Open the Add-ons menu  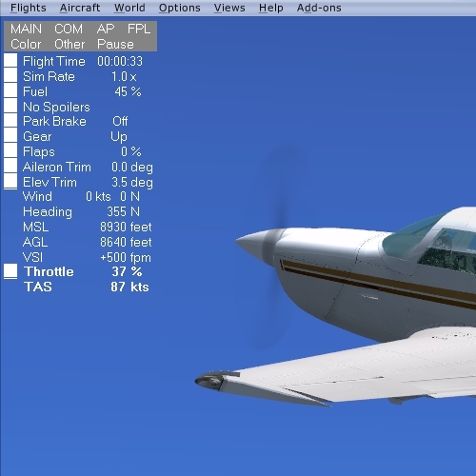point(319,8)
